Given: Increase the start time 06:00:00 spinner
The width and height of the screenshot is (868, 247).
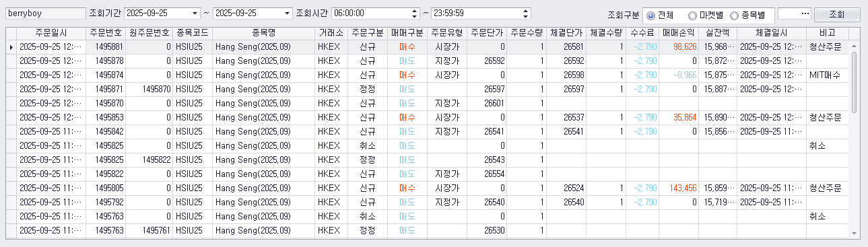Looking at the screenshot, I should pyautogui.click(x=414, y=10).
